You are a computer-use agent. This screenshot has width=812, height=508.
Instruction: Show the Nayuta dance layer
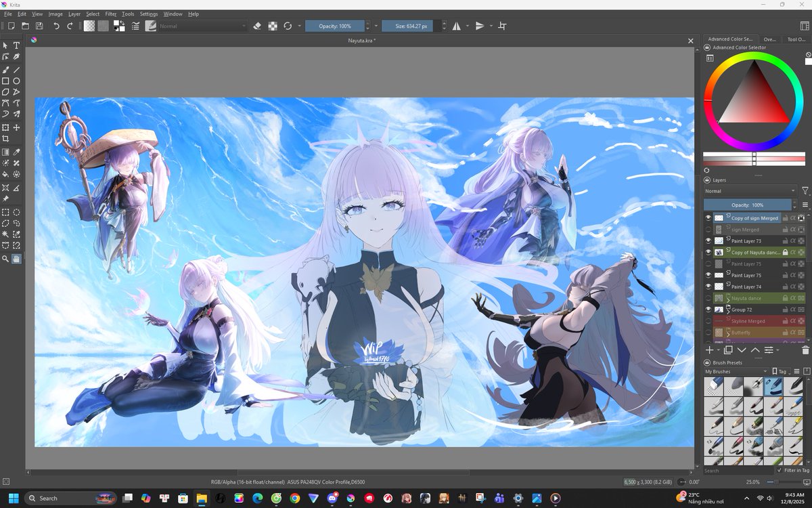(708, 298)
